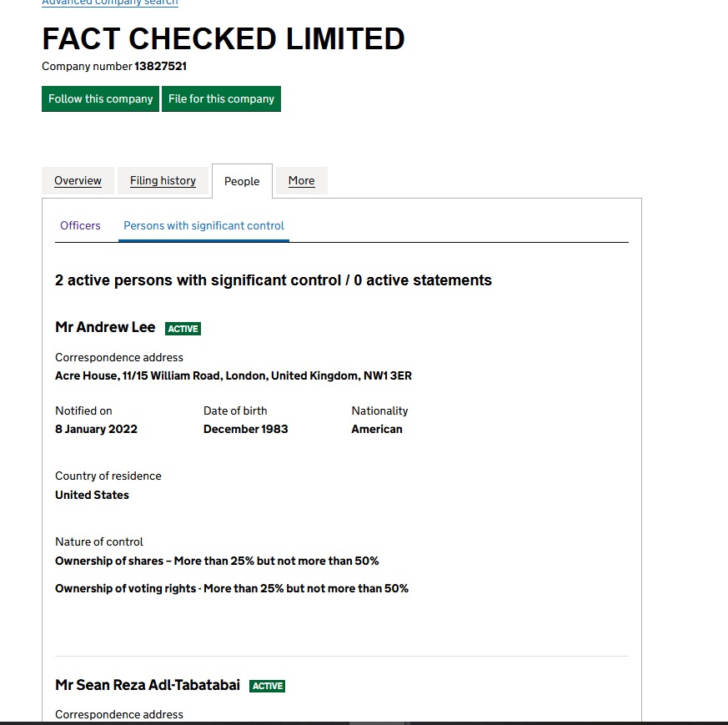Click the American nationality value
Screen dimensions: 728x725
tap(377, 429)
